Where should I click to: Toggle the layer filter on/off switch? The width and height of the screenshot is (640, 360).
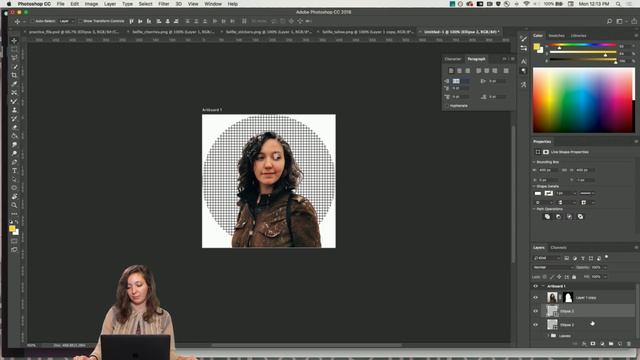(607, 257)
